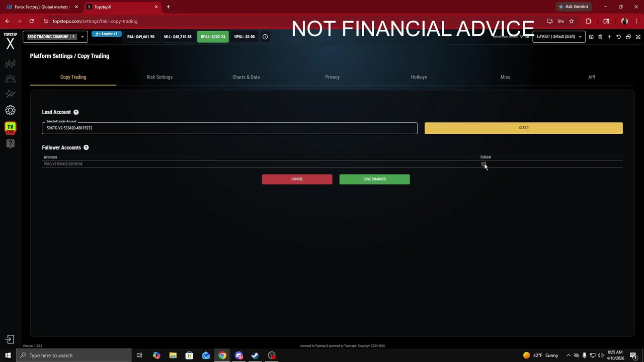Click the red CANCEL button
Viewport: 644px width, 362px height.
tap(297, 179)
